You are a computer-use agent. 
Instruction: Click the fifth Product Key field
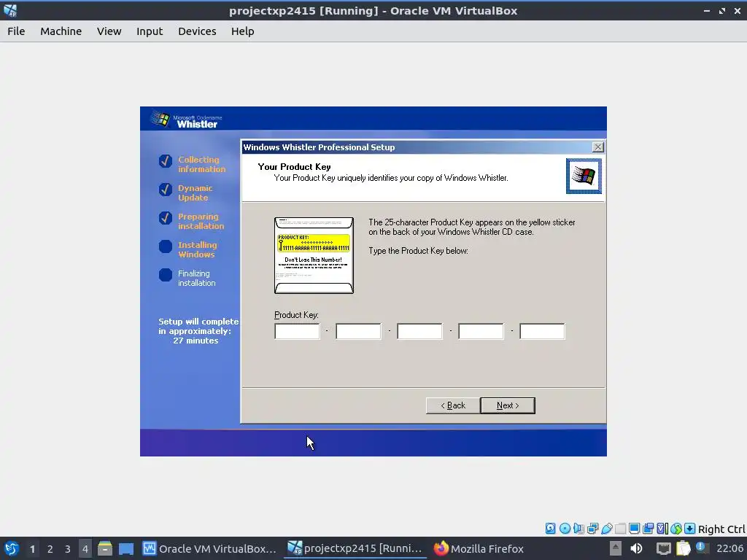click(x=542, y=331)
